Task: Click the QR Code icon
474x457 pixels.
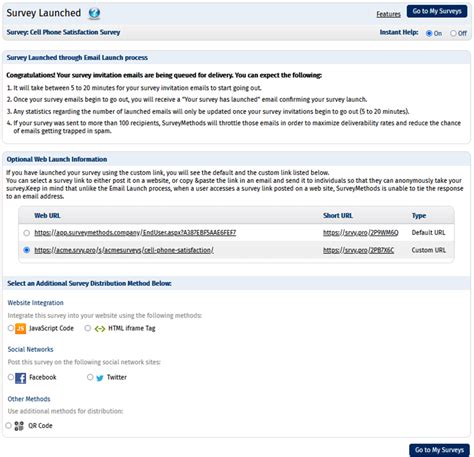Action: point(19,426)
